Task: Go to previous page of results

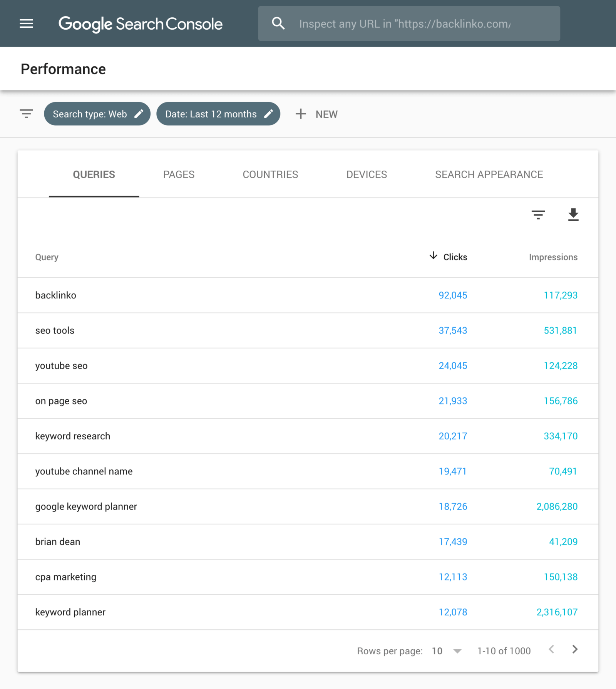Action: [552, 650]
